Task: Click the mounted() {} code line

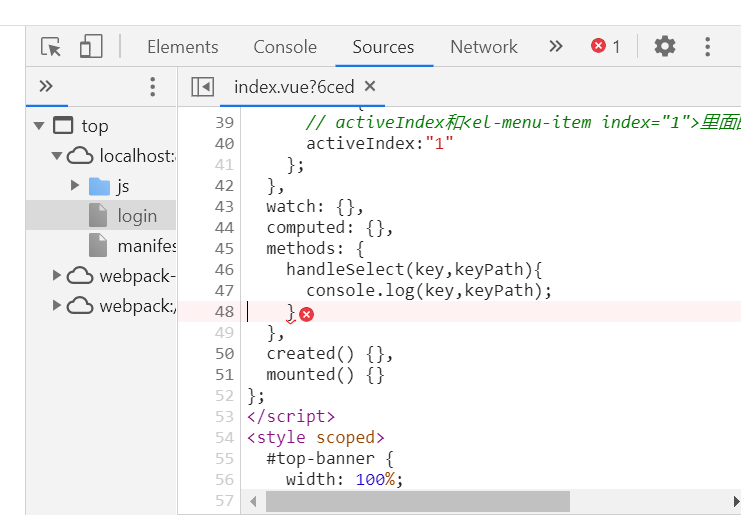Action: (325, 375)
